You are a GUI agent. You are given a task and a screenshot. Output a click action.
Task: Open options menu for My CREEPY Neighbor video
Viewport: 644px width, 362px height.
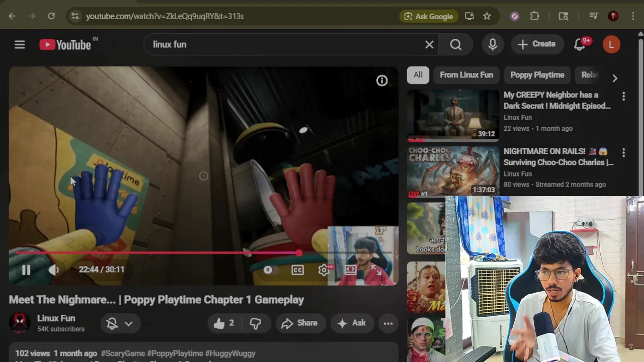(623, 96)
